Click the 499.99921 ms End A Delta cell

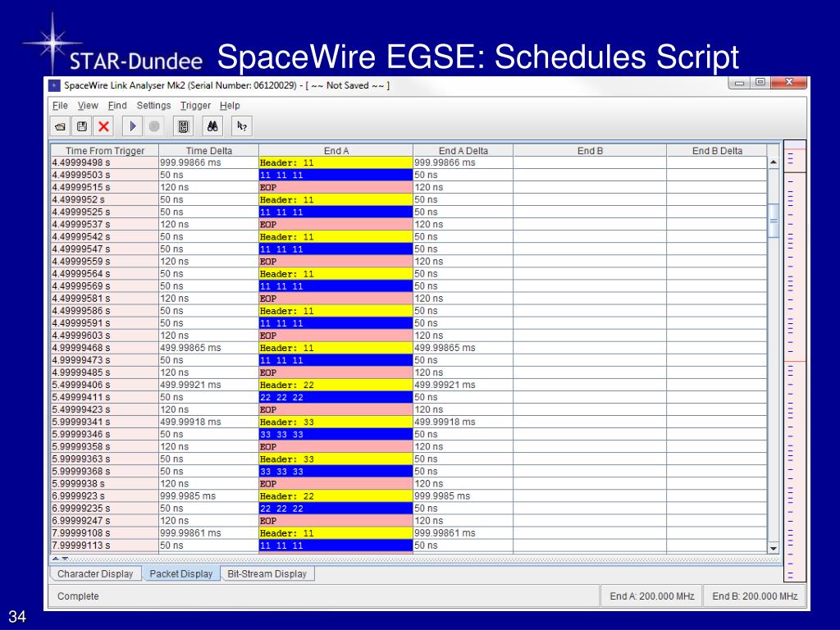point(463,385)
